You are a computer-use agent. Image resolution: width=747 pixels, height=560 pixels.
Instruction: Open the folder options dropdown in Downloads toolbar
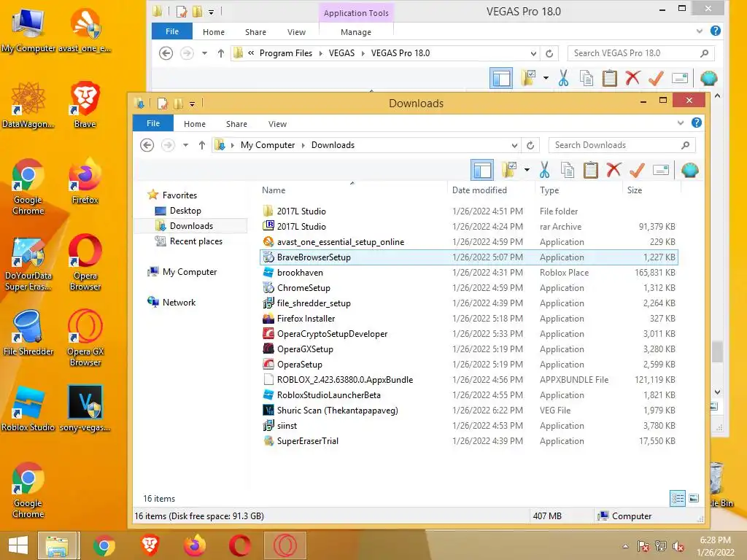(x=527, y=170)
